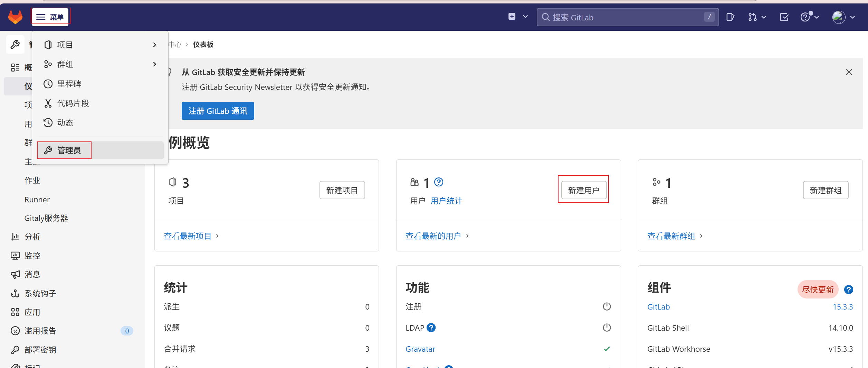This screenshot has height=368, width=868.
Task: Open the 菜单 hamburger menu
Action: click(50, 17)
